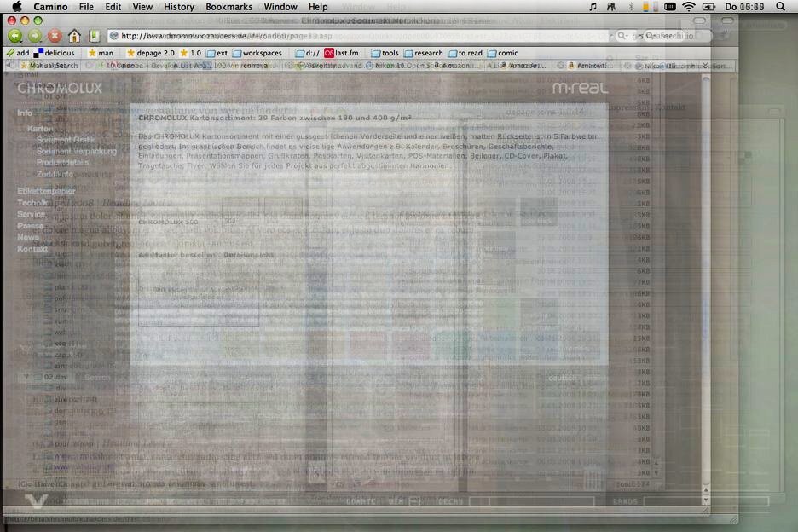Open the Apple menu

(17, 7)
